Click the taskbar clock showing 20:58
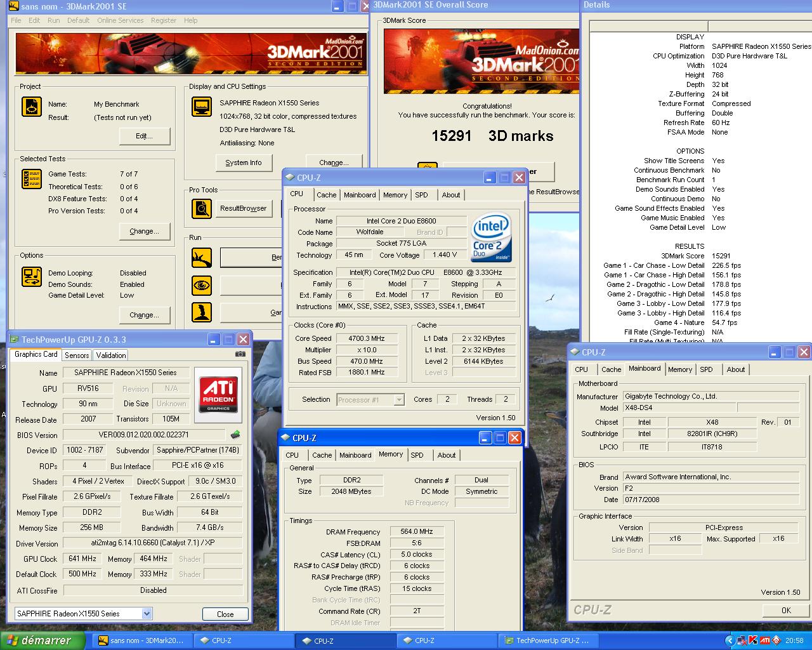The width and height of the screenshot is (812, 650). (x=794, y=640)
